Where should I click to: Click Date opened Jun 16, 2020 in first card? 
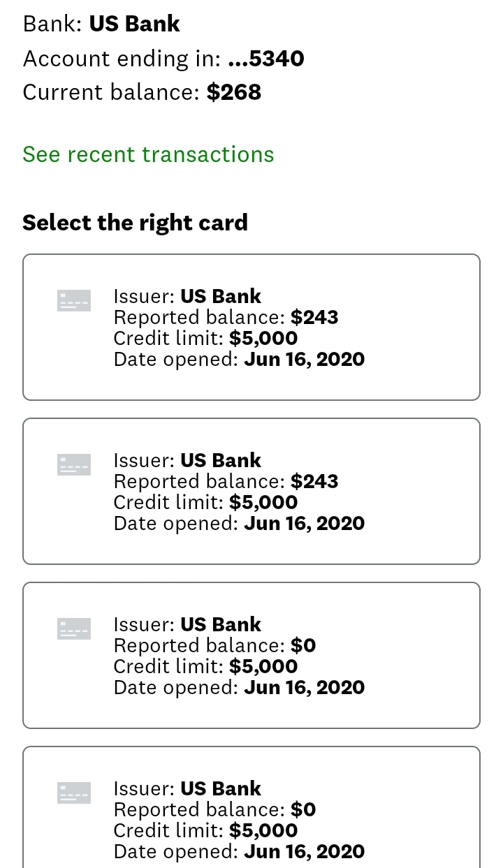[x=239, y=360]
